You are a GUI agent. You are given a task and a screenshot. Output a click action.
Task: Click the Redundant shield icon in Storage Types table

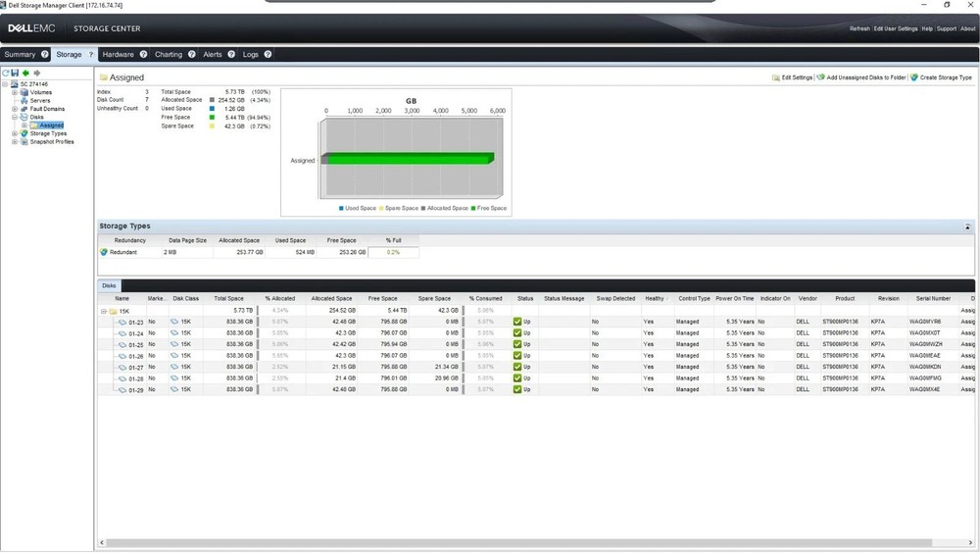tap(104, 252)
